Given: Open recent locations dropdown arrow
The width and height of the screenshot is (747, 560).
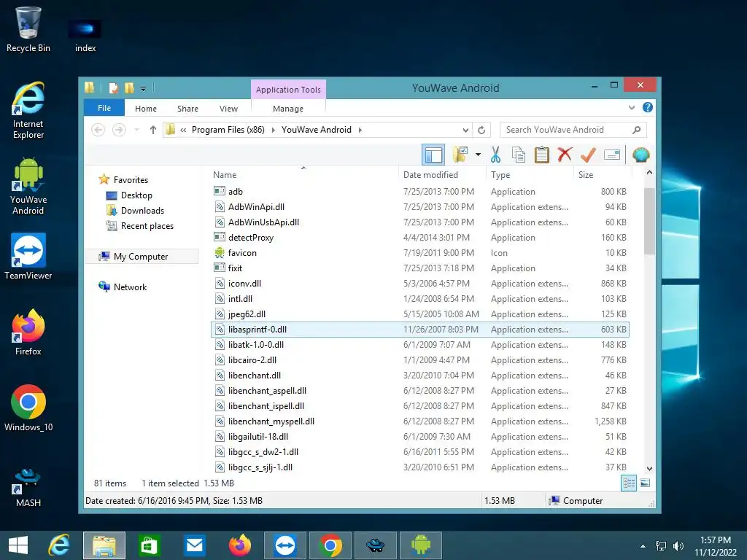Looking at the screenshot, I should point(136,130).
